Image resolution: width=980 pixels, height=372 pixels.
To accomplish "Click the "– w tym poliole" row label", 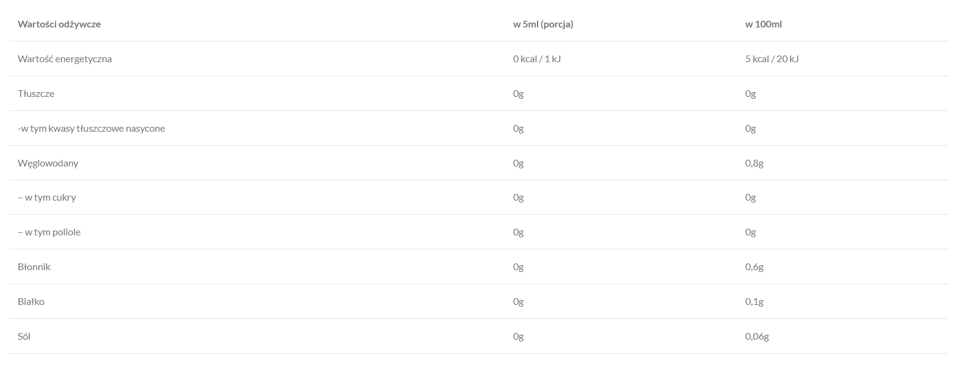I will click(49, 232).
